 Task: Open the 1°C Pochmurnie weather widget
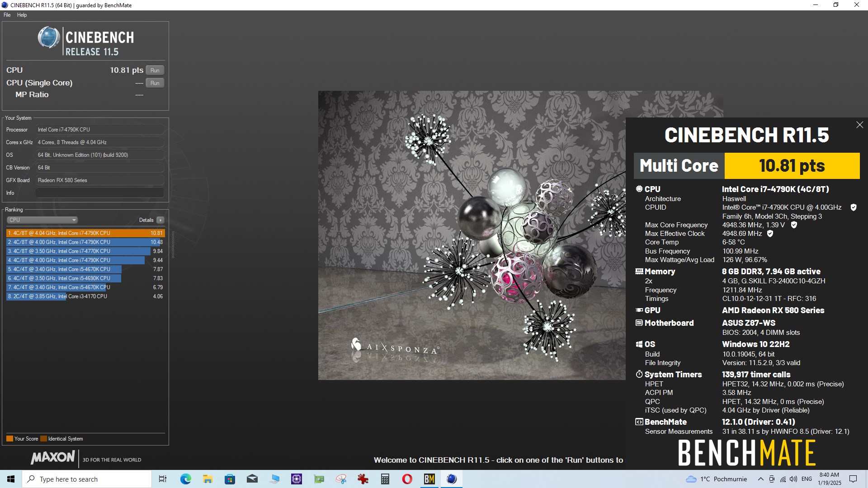point(717,479)
